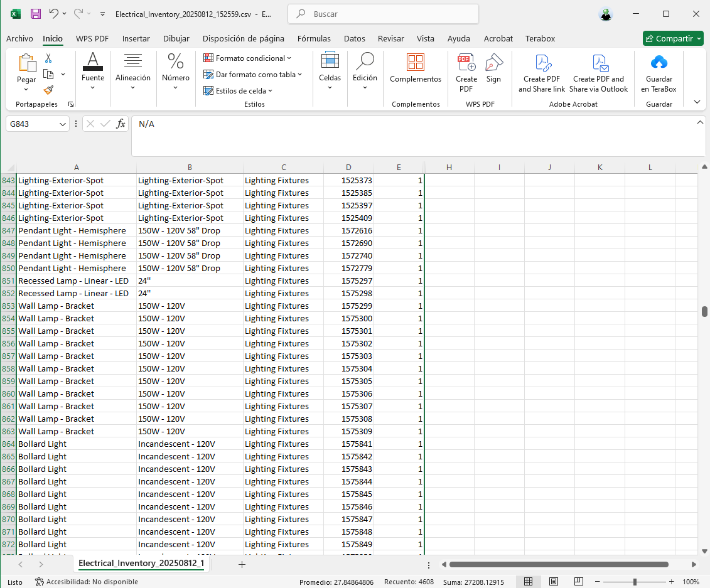
Task: Click the Undo arrow icon
Action: pos(54,14)
